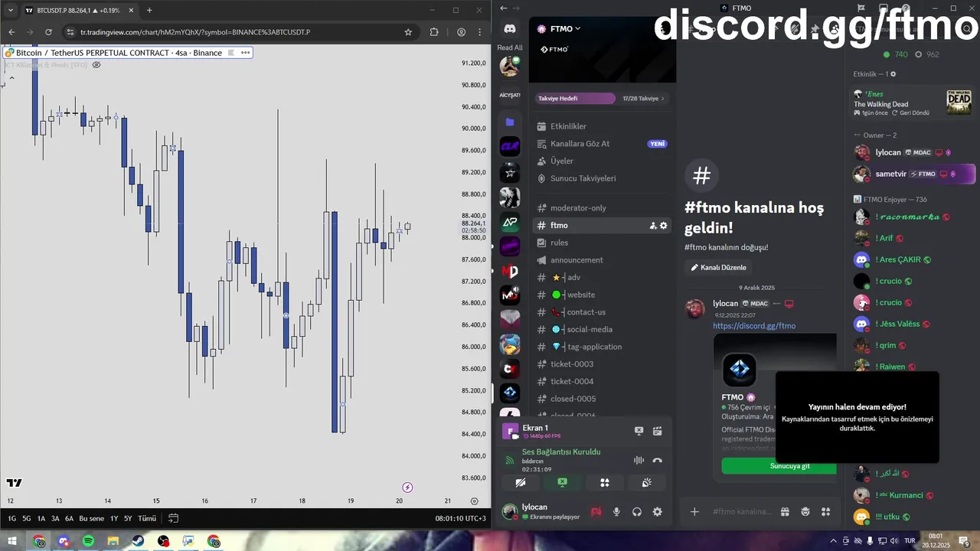Open the activities button in voice panel
The image size is (980, 551).
tap(605, 483)
